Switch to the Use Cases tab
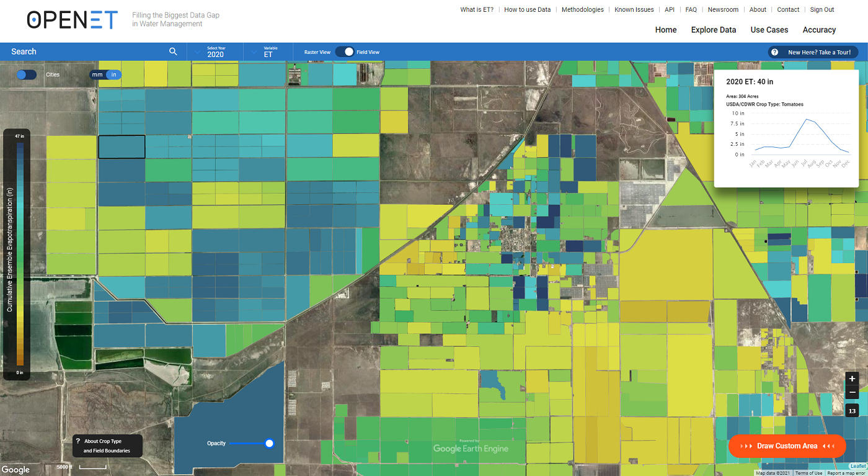This screenshot has height=476, width=868. (x=769, y=30)
